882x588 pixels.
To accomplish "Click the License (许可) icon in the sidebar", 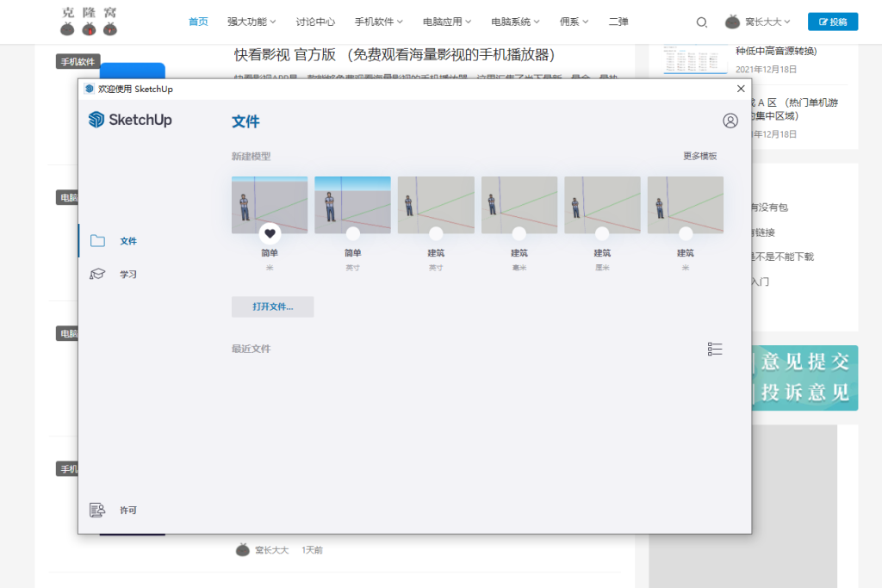I will (x=97, y=511).
